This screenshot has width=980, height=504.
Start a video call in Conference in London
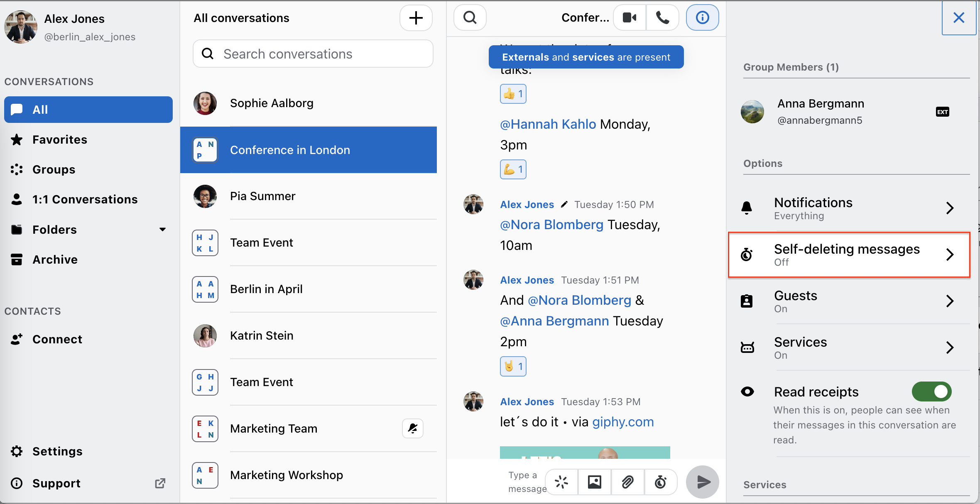coord(629,17)
